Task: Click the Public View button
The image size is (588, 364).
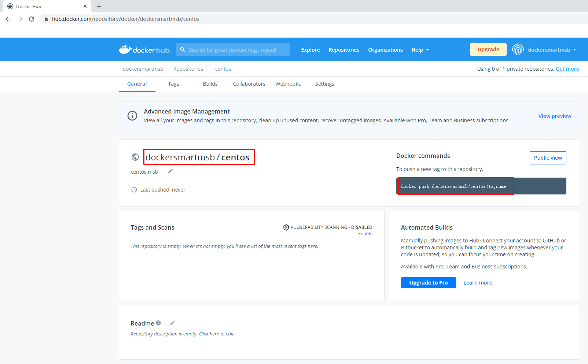Action: pos(548,158)
